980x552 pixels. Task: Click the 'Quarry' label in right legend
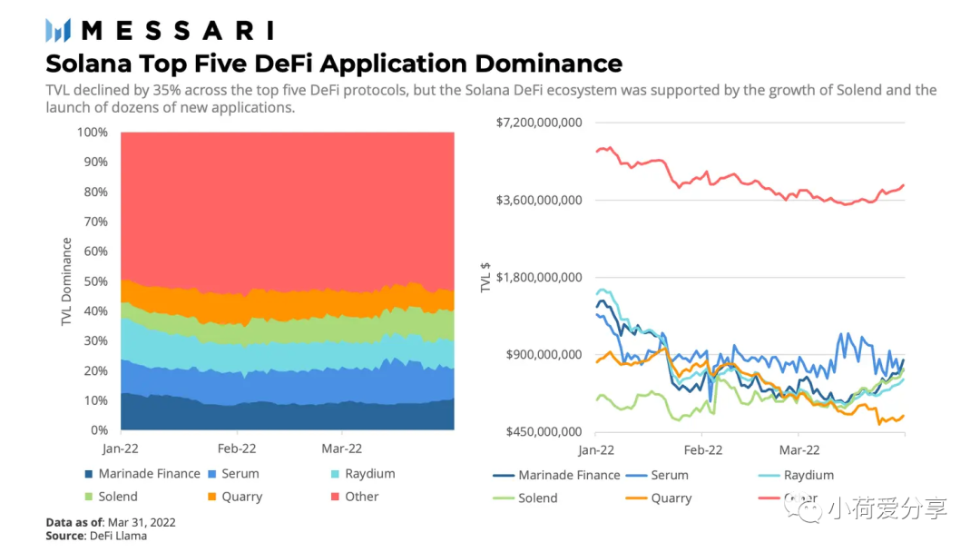671,498
